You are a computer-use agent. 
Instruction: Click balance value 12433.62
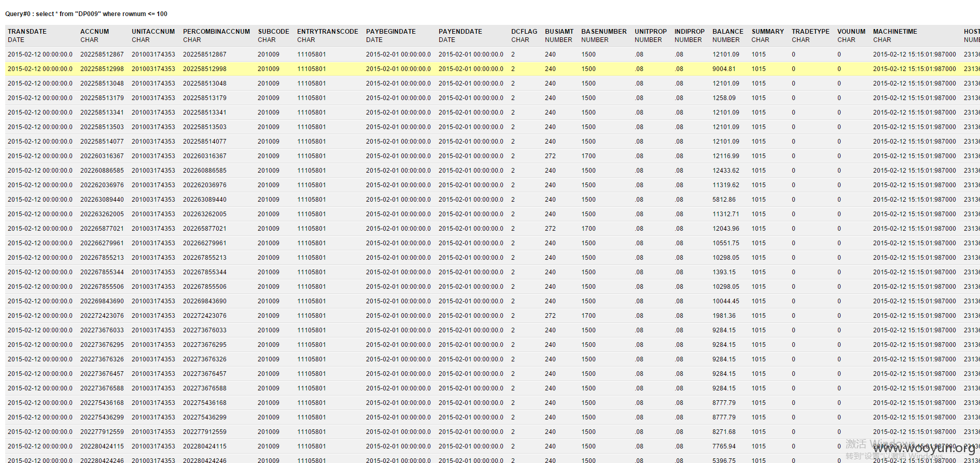[725, 171]
